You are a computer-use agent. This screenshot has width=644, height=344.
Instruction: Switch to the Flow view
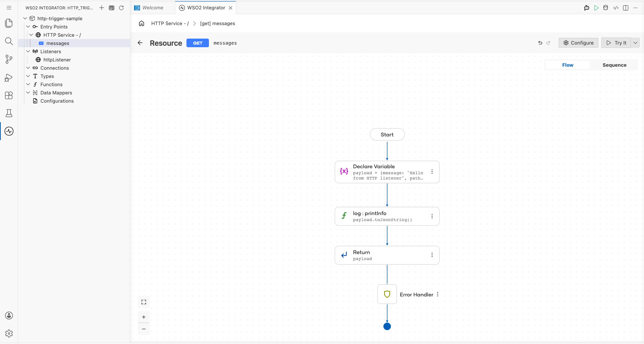coord(568,65)
